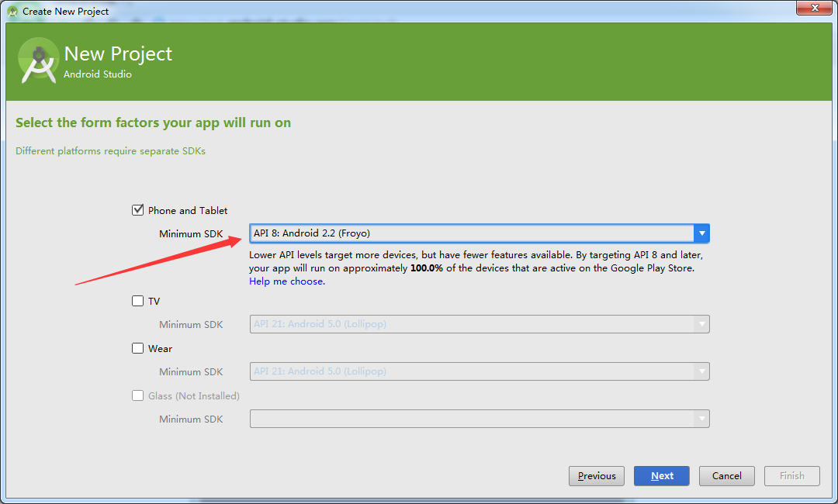This screenshot has width=838, height=504.
Task: Go back with the Previous button
Action: (597, 476)
